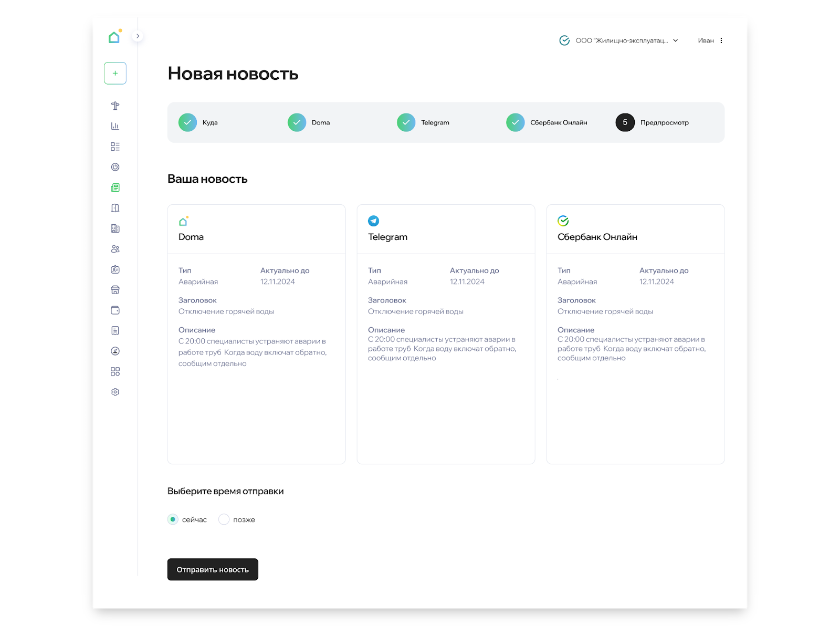
Task: Click Аварийная type value in Сбербанк card
Action: pyautogui.click(x=577, y=281)
